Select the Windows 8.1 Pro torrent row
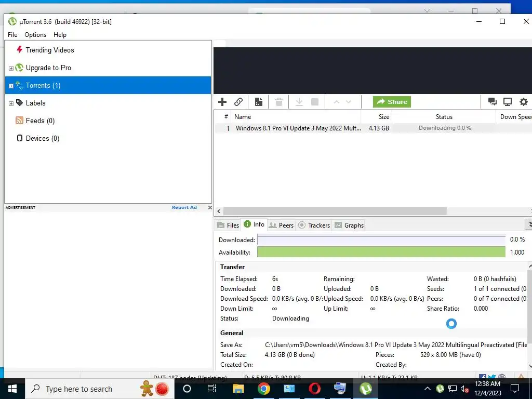 pyautogui.click(x=373, y=128)
